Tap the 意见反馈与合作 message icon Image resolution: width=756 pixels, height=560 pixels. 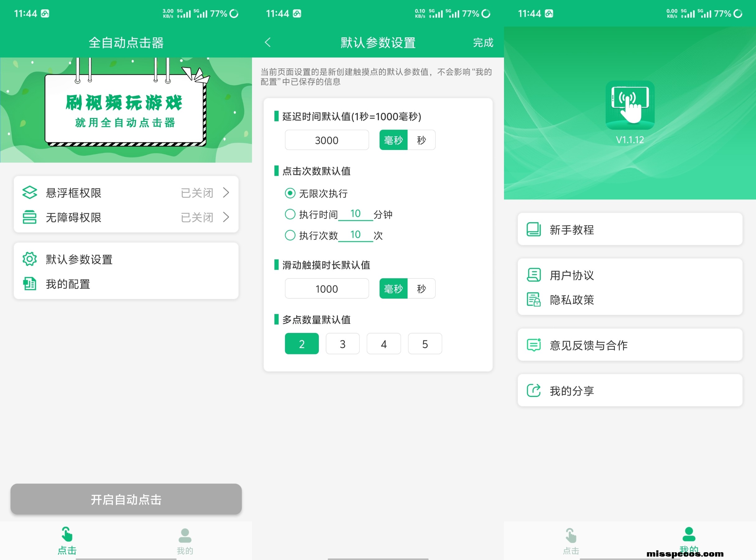(534, 345)
